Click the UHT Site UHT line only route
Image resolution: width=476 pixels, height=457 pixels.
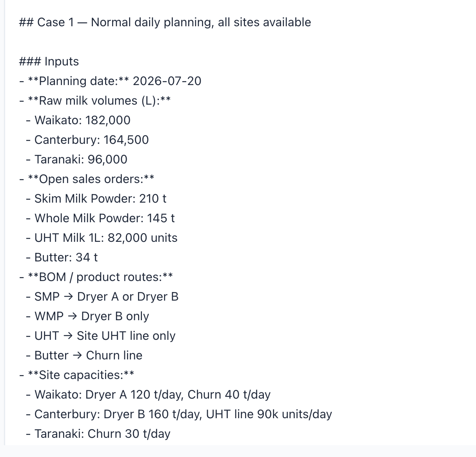pos(101,336)
